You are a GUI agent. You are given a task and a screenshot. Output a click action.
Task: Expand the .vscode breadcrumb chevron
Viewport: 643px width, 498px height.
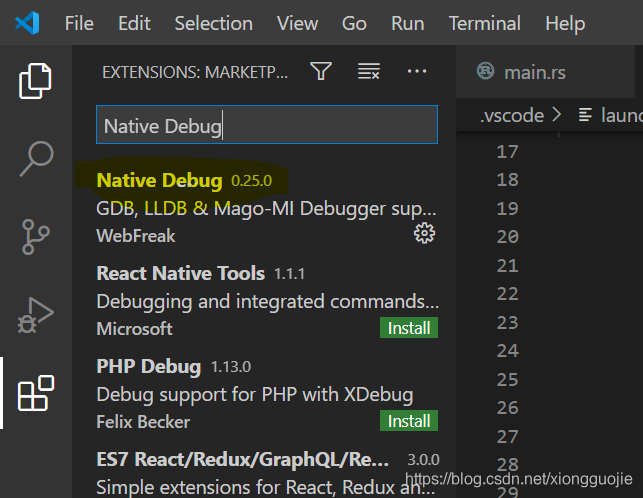[556, 114]
